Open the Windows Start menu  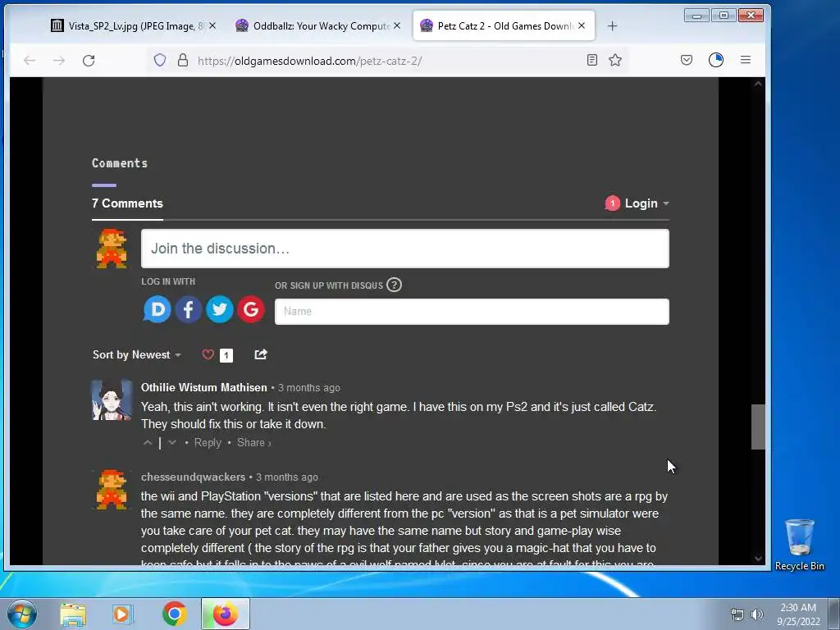(22, 614)
